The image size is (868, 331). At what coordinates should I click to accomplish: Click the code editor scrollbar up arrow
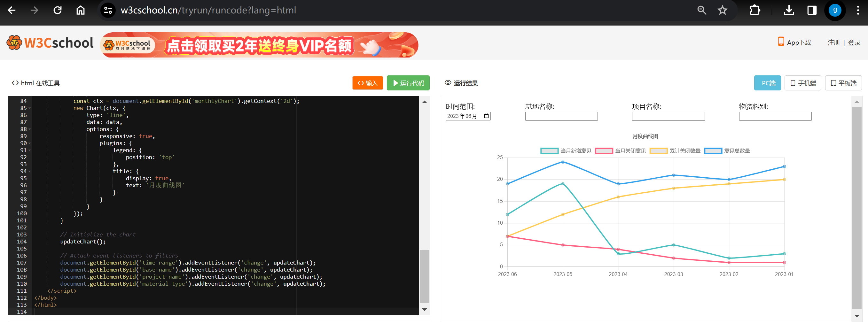click(425, 102)
